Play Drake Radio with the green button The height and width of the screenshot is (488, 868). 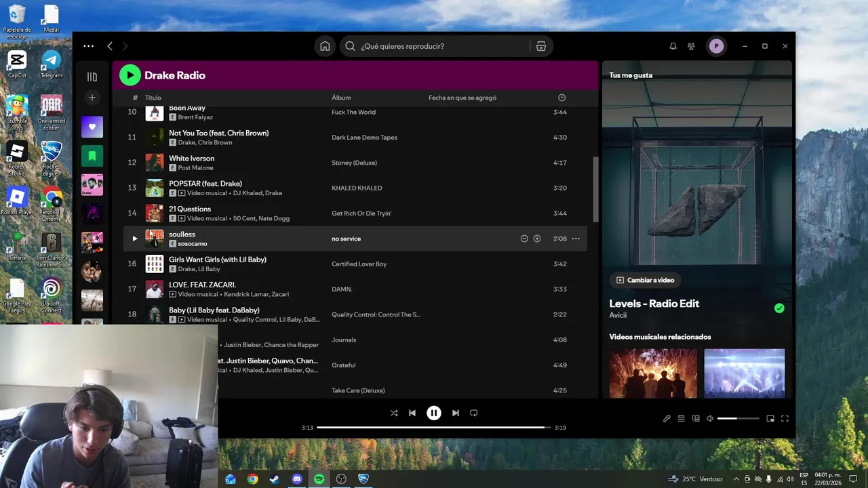[x=130, y=75]
